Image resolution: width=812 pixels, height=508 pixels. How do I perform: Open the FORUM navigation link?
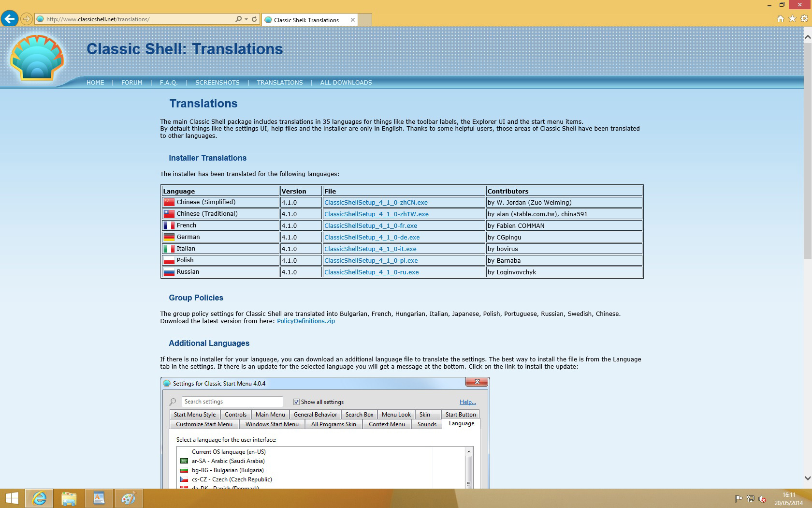(132, 83)
